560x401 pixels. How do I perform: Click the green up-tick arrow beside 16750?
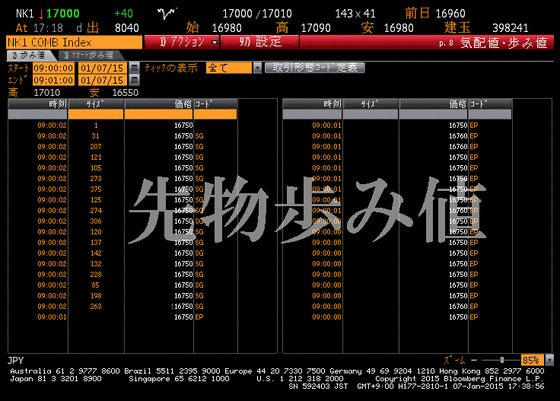172,307
